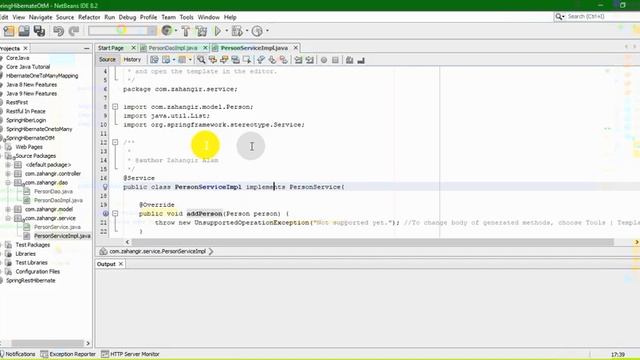Click the Next Bookmark icon
Screen dimensions: 640x360
(x=272, y=60)
